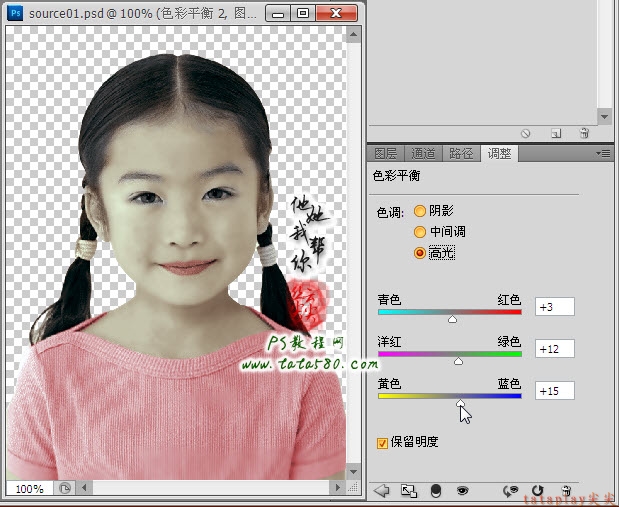Close the source01.psd document window
This screenshot has height=507, width=619.
pos(336,13)
